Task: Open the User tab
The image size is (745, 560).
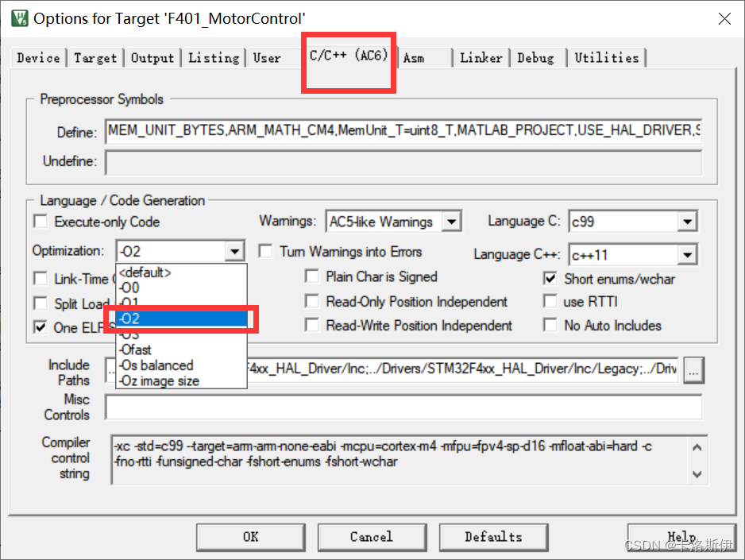Action: pos(267,58)
